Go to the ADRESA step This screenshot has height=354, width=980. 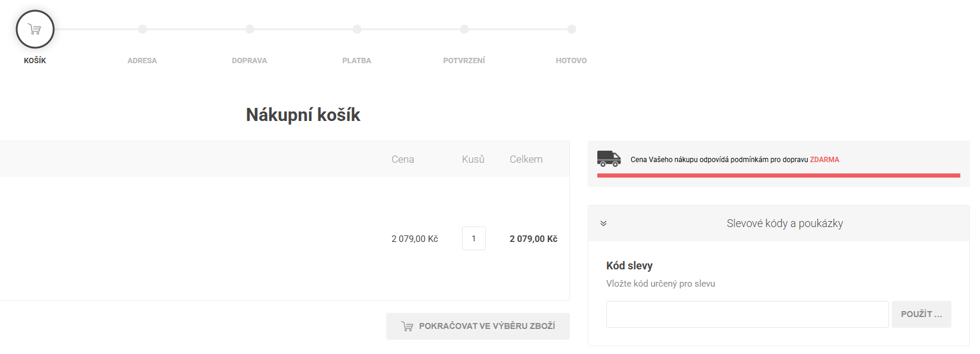(x=142, y=61)
